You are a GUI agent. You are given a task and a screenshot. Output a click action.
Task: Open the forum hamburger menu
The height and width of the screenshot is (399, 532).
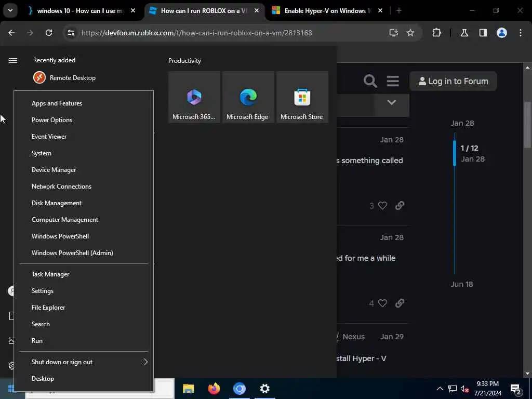[x=393, y=81]
